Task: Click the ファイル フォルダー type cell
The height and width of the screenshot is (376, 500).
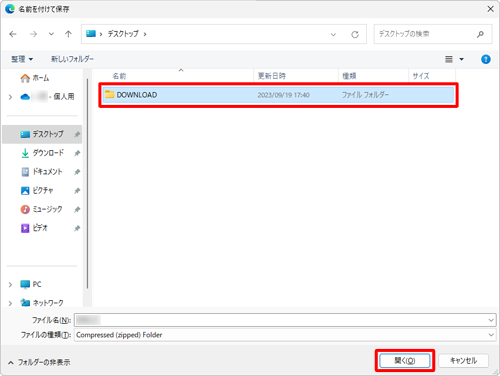Action: tap(365, 95)
